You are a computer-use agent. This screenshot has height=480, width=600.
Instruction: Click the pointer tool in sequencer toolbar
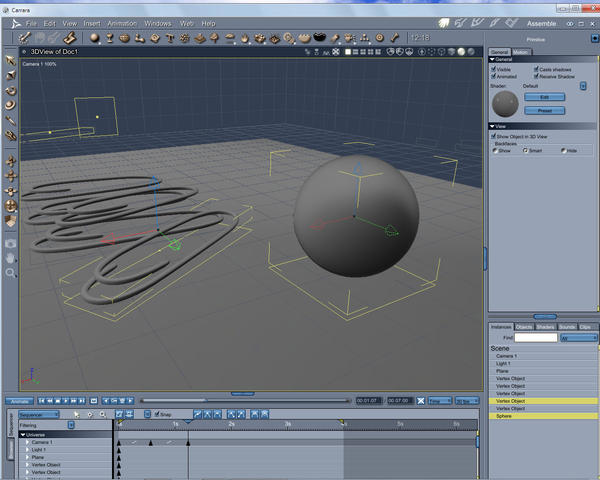pyautogui.click(x=77, y=414)
